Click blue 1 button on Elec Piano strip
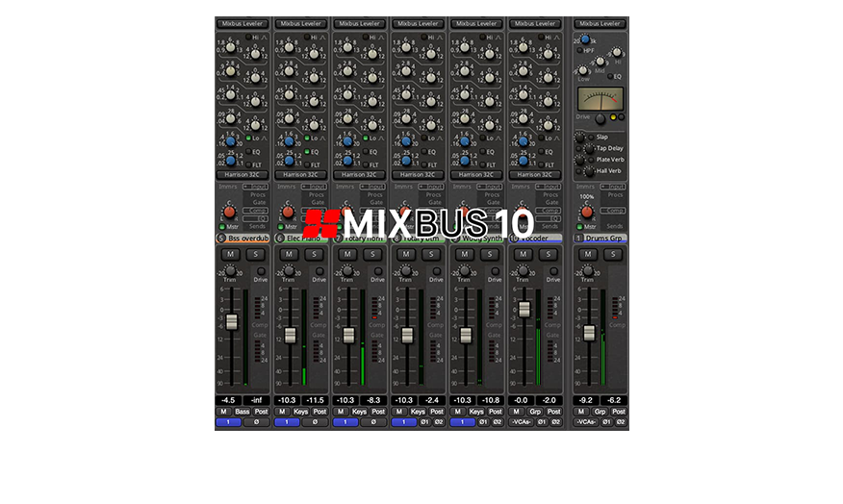The height and width of the screenshot is (504, 843). (x=287, y=422)
